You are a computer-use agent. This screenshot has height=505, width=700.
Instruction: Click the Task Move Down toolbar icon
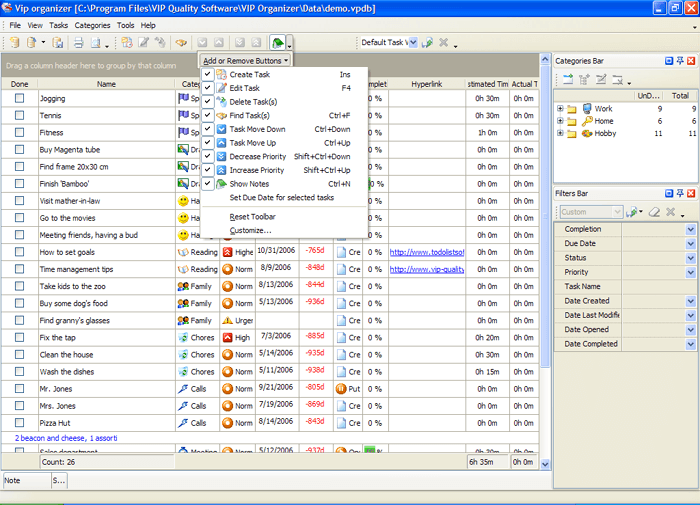pos(202,43)
